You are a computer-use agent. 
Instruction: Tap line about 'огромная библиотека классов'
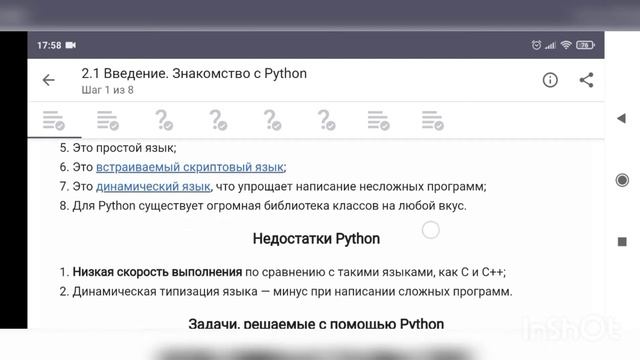click(263, 206)
